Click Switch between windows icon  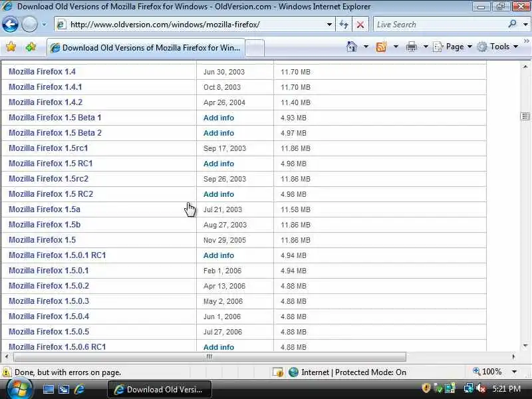pos(63,389)
